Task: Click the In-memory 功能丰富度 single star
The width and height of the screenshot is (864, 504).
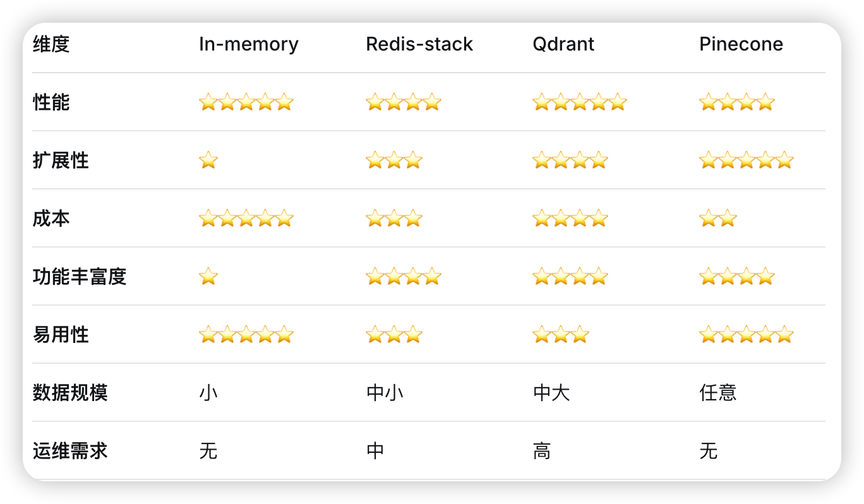Action: coord(208,277)
